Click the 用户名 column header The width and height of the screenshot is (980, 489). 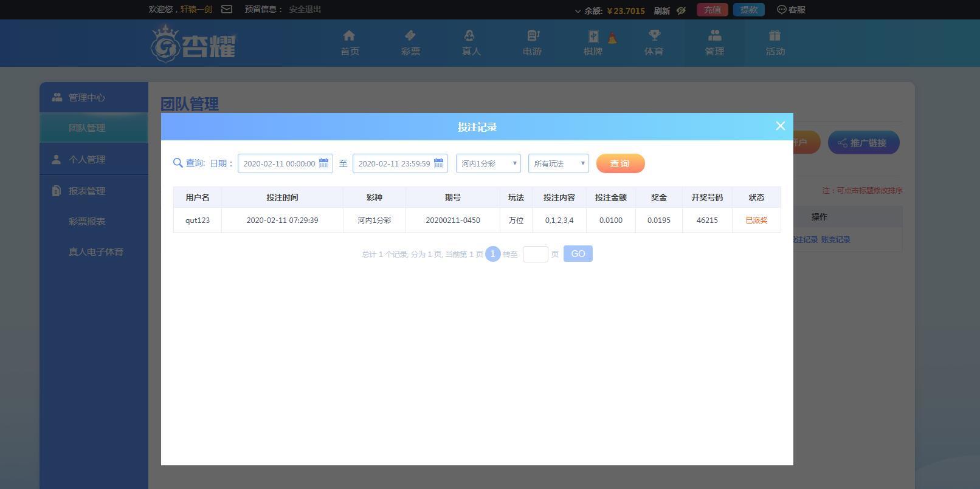click(x=198, y=197)
